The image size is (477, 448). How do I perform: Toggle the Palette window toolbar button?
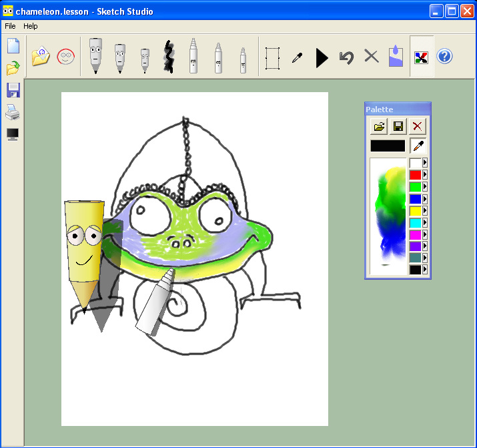click(x=421, y=57)
